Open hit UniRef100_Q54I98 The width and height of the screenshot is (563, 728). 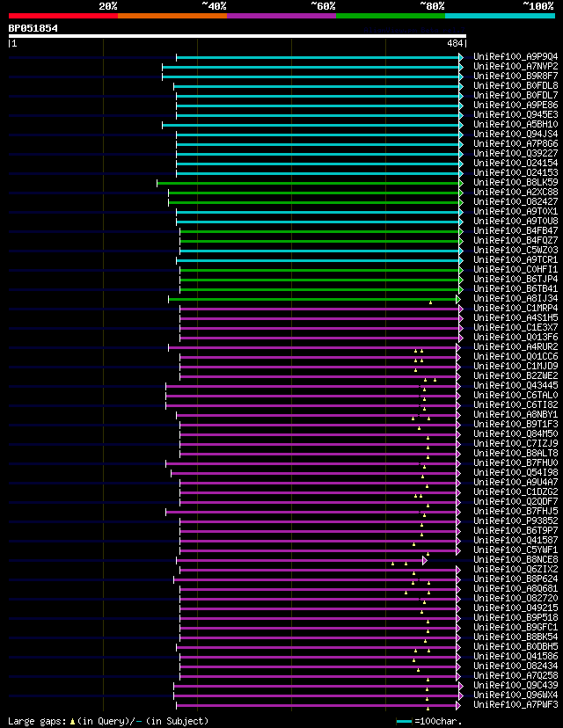coord(515,473)
